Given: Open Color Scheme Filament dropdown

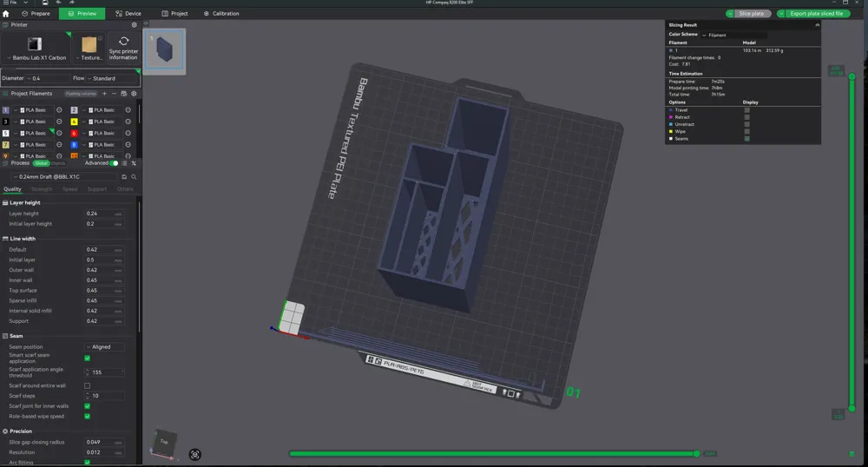Looking at the screenshot, I should click(734, 36).
